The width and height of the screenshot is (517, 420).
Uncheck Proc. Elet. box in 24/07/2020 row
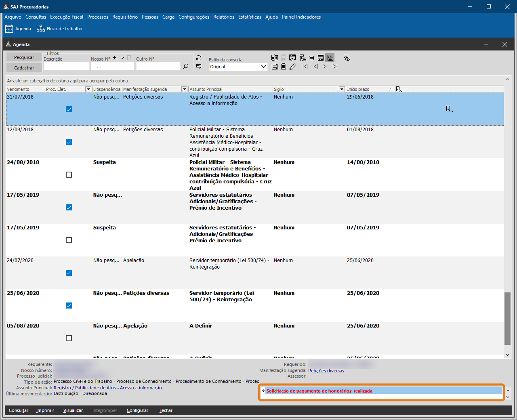coord(69,273)
